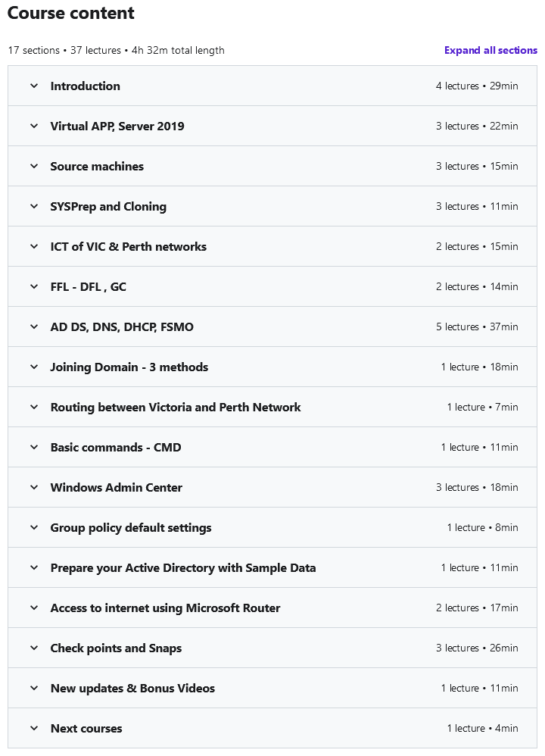Expand Access to internet using Microsoft Router chevron
545x756 pixels.
click(34, 608)
